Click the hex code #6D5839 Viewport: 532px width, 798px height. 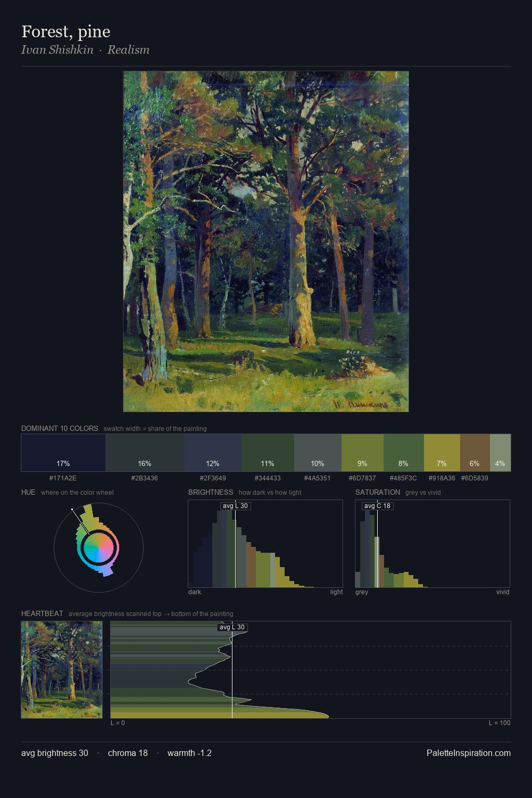[x=475, y=478]
